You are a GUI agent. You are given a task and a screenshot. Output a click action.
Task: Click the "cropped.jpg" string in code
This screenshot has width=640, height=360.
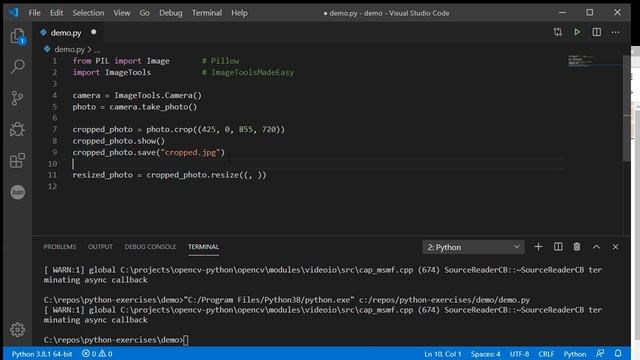[x=190, y=152]
